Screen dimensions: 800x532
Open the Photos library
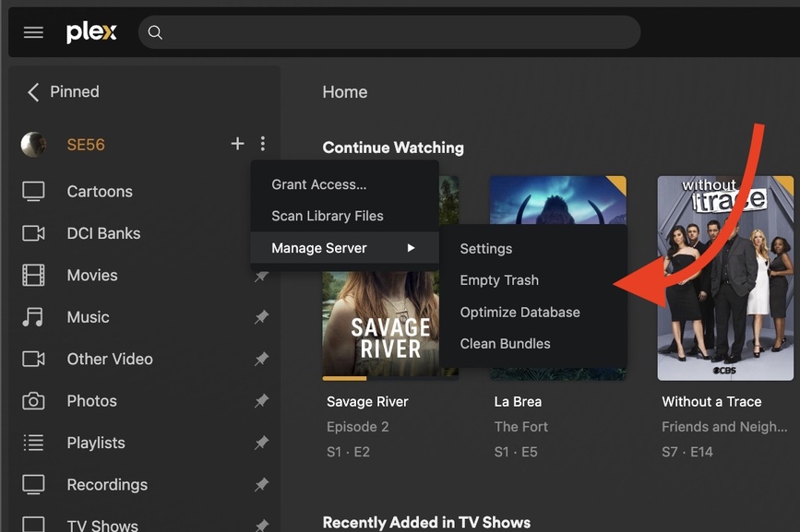pyautogui.click(x=92, y=401)
